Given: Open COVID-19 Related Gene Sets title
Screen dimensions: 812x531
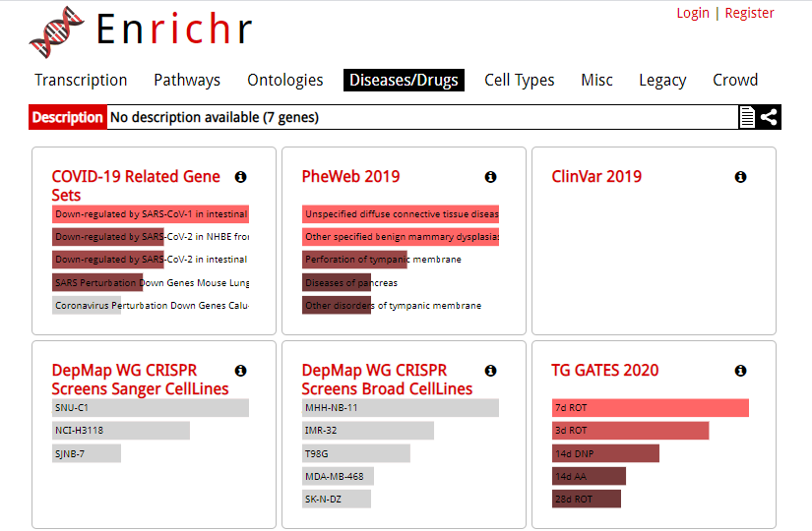Looking at the screenshot, I should pos(136,186).
